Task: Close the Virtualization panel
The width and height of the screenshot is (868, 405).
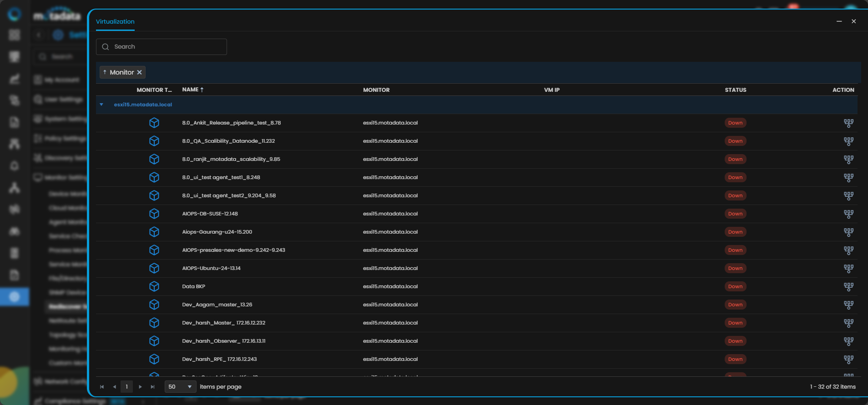Action: point(854,21)
